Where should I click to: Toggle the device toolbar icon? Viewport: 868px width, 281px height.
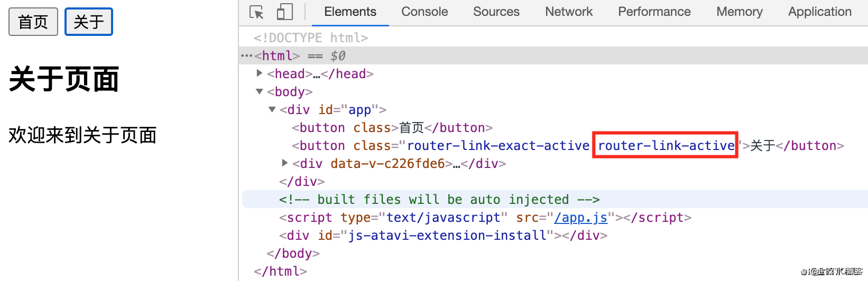point(285,12)
